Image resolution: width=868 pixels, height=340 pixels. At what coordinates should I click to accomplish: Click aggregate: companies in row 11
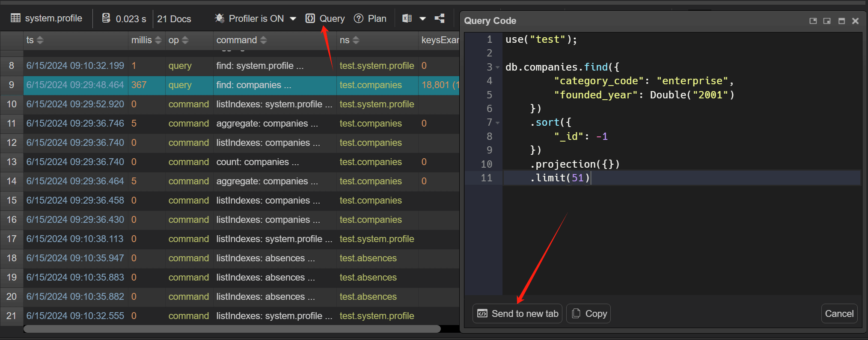pos(267,123)
